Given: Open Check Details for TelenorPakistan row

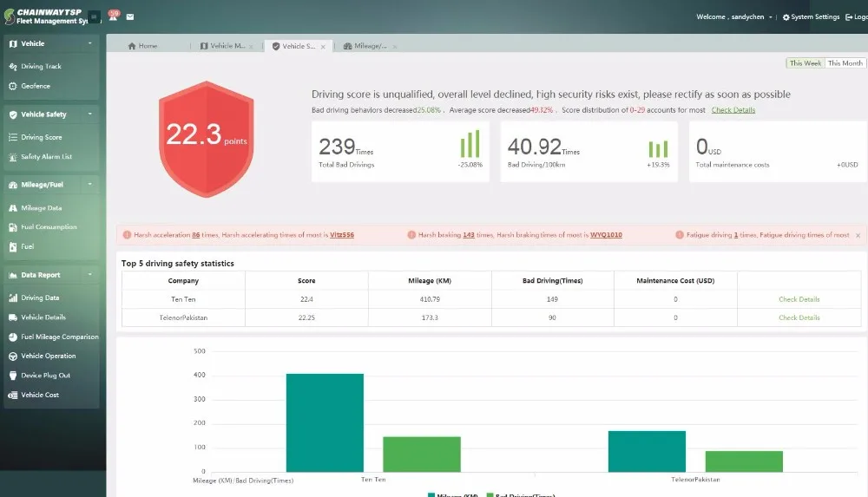Looking at the screenshot, I should pos(799,317).
